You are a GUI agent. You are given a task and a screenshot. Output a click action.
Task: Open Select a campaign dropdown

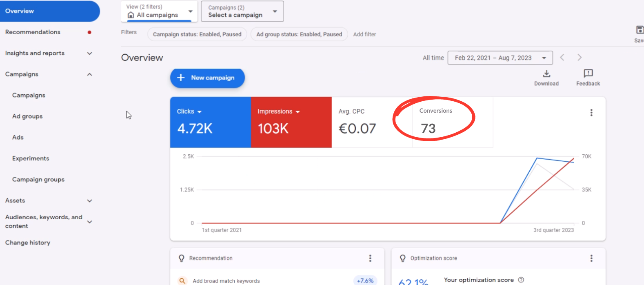coord(242,11)
